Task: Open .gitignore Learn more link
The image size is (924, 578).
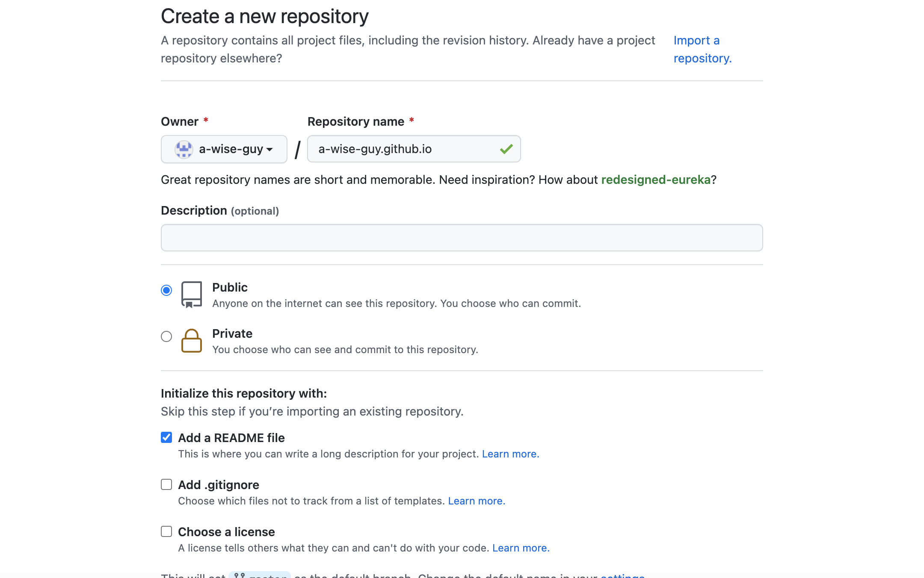Action: pos(477,501)
